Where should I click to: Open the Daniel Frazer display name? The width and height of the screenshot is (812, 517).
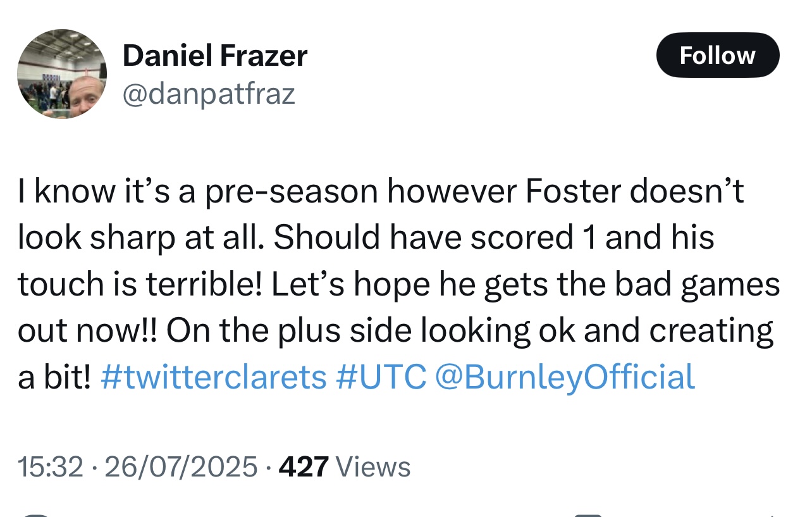coord(215,56)
